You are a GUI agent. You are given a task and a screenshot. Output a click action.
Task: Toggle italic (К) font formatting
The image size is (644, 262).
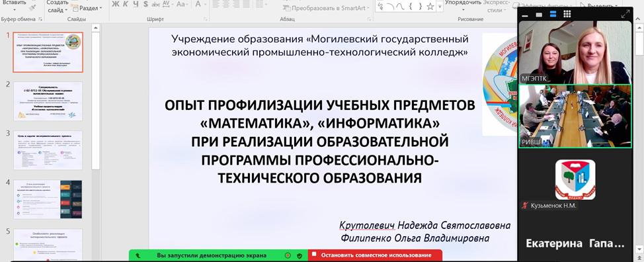[x=125, y=5]
